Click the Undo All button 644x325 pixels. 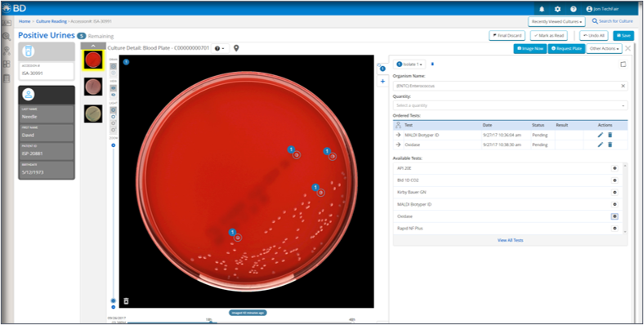pyautogui.click(x=594, y=36)
